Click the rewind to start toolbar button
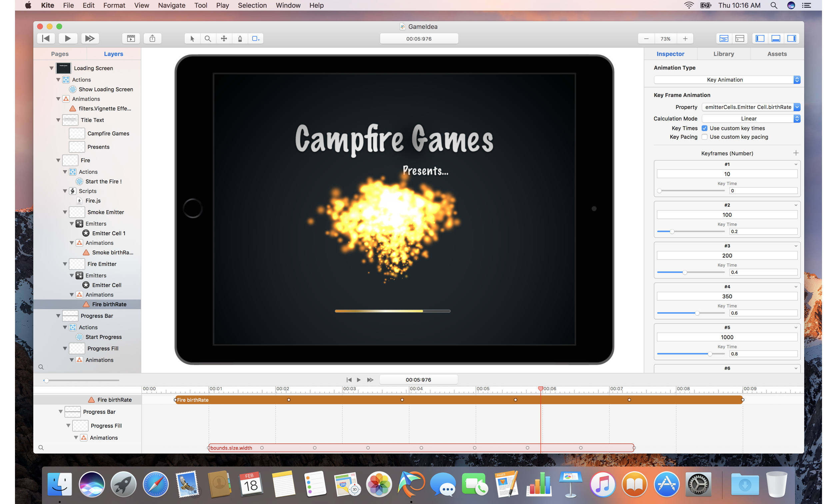The width and height of the screenshot is (837, 504). (x=46, y=38)
